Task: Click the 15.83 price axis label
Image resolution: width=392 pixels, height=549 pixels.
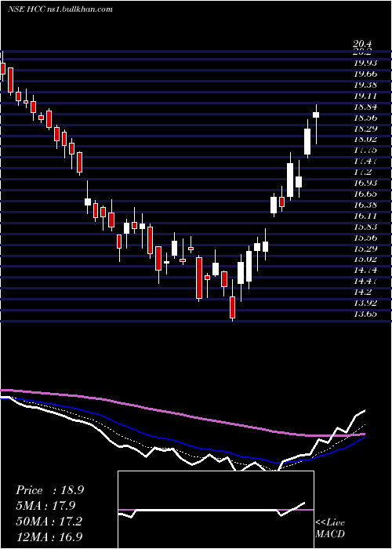Action: point(365,227)
